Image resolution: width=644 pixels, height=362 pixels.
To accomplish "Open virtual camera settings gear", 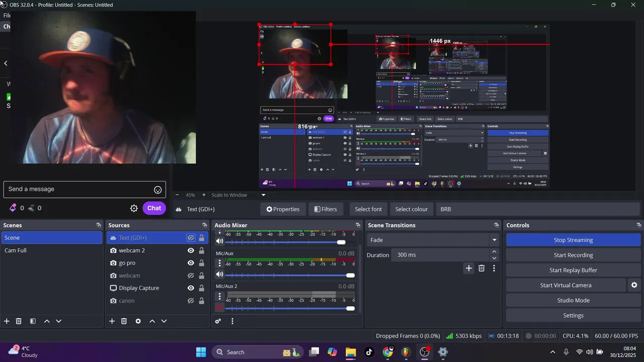I will [x=634, y=285].
